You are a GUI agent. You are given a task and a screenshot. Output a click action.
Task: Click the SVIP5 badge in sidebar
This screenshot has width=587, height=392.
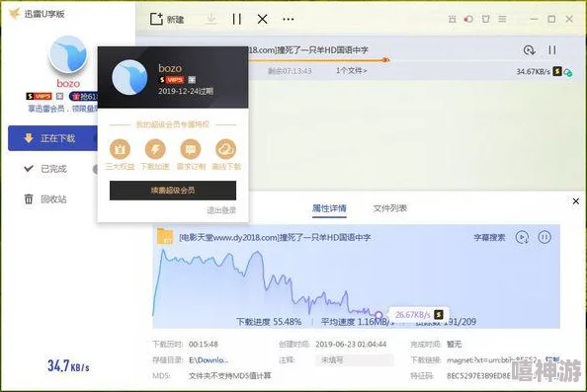[x=39, y=97]
